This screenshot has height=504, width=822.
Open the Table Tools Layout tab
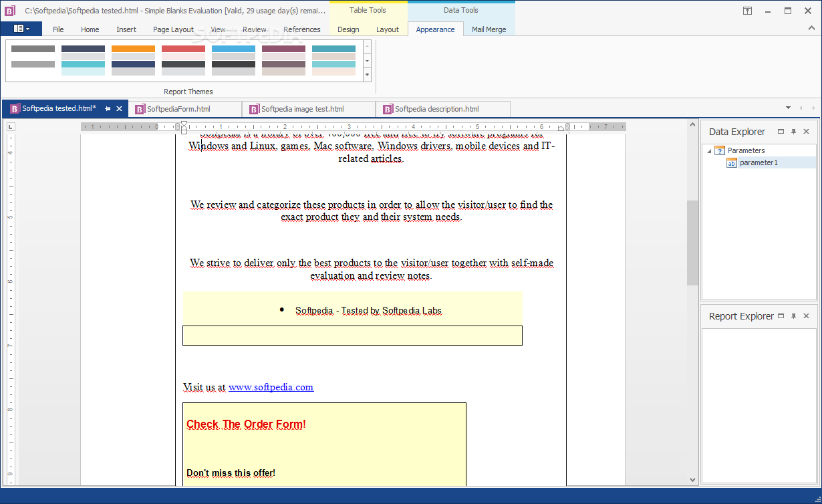click(388, 29)
